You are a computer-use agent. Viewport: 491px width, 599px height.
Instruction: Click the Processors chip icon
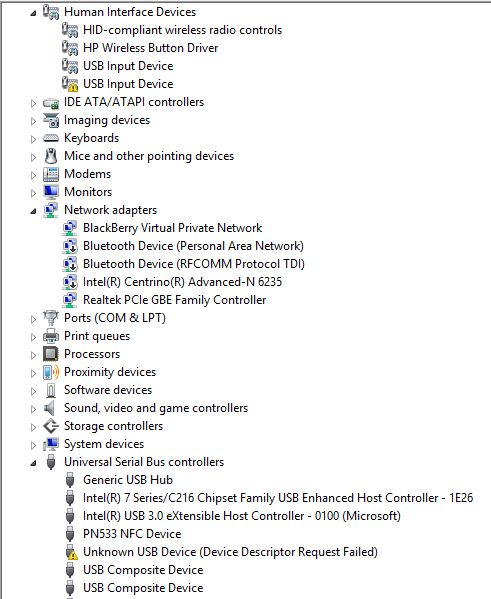(x=51, y=354)
